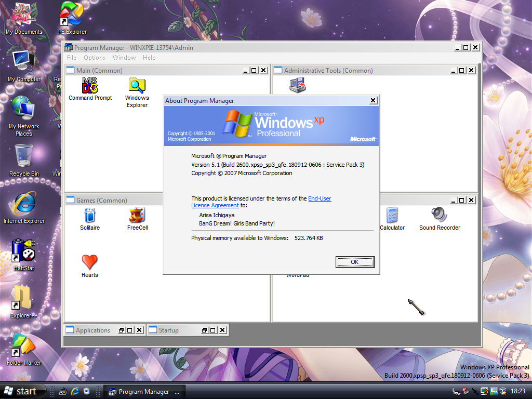Maximize the Main (Common) group window
The width and height of the screenshot is (532, 399).
pyautogui.click(x=254, y=70)
